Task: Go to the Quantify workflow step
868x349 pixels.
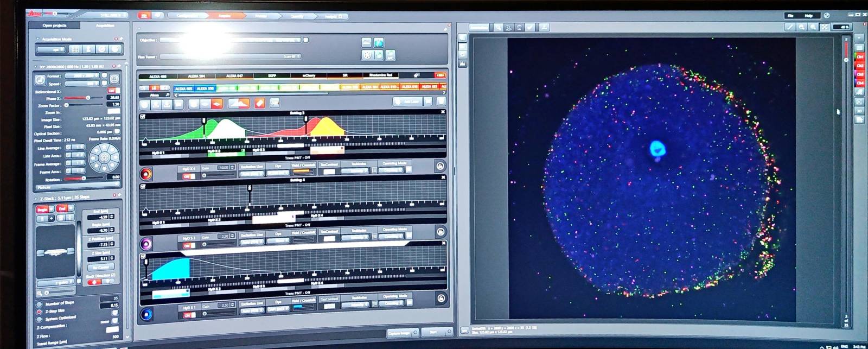Action: click(297, 16)
